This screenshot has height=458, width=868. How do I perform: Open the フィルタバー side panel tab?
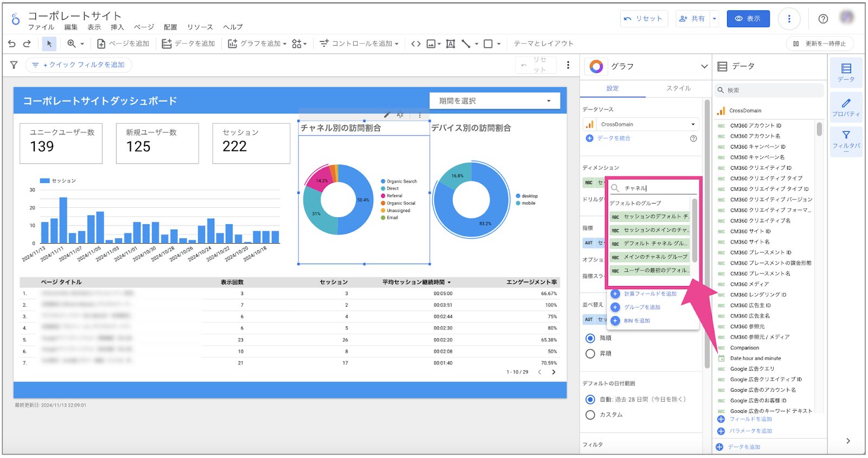click(x=846, y=141)
